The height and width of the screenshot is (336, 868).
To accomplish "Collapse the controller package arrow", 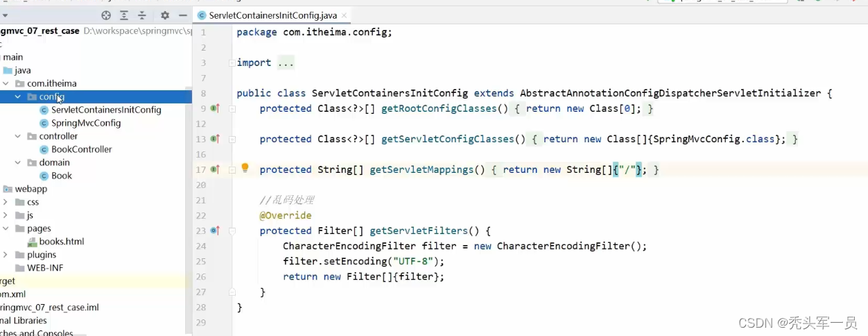I will coord(18,136).
